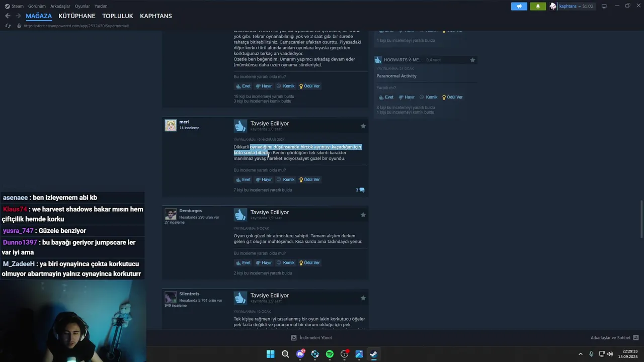Open the Oyunlar menu

click(x=83, y=6)
